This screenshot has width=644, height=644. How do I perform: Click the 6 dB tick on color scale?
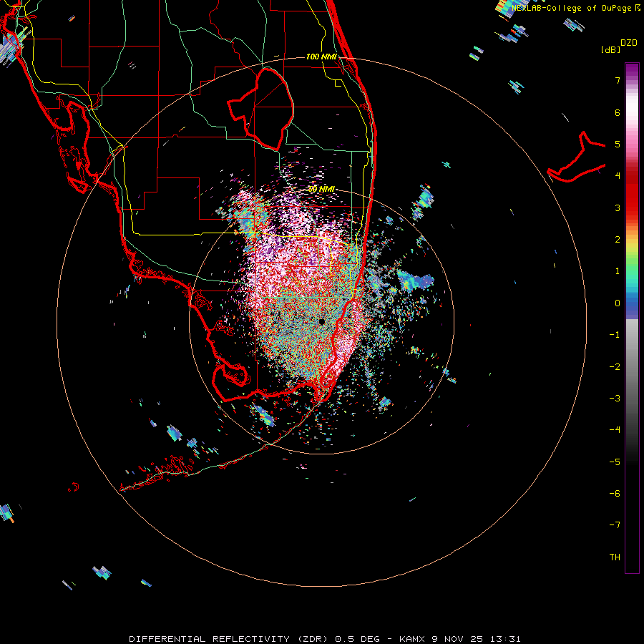(618, 112)
